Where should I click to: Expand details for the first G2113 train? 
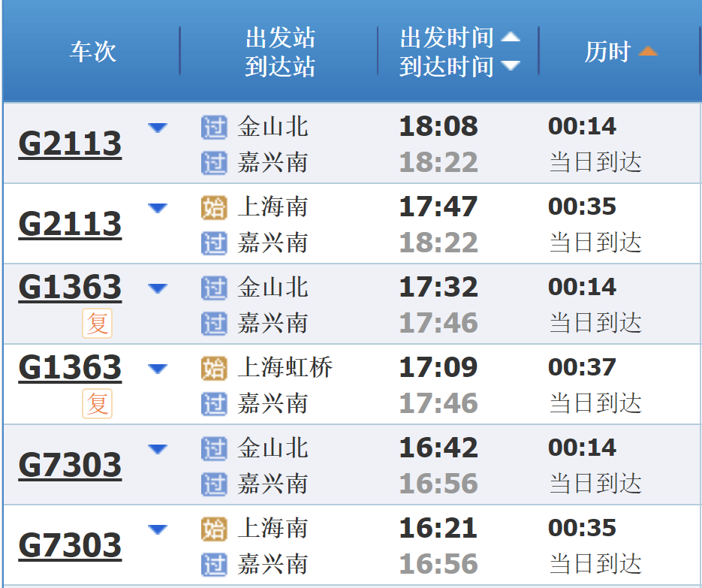pos(158,128)
